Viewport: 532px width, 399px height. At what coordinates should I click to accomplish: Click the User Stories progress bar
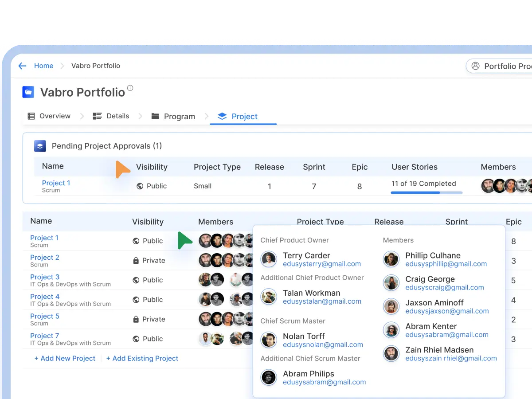pos(426,193)
